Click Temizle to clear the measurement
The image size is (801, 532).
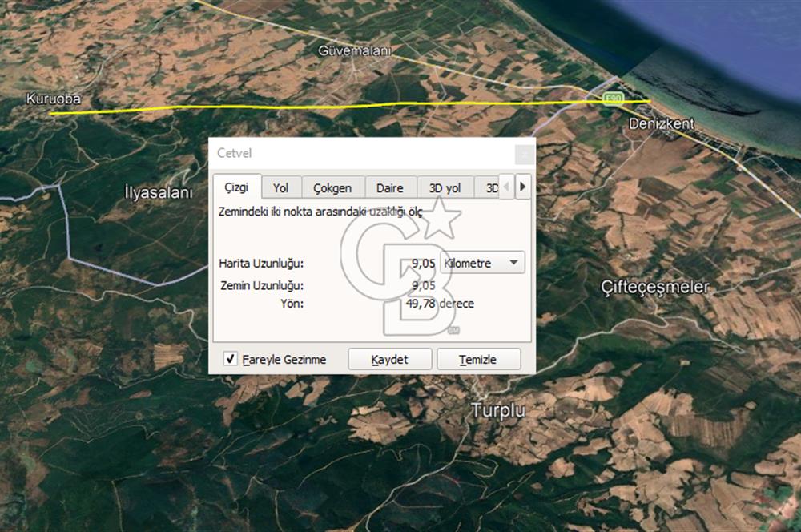[x=478, y=359]
